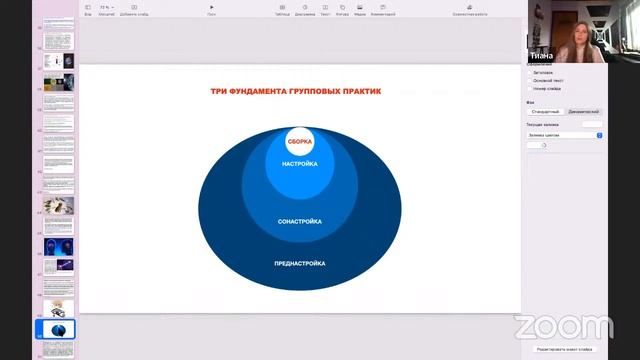Select the Стандартный background tab
This screenshot has width=640, height=360.
click(x=545, y=111)
